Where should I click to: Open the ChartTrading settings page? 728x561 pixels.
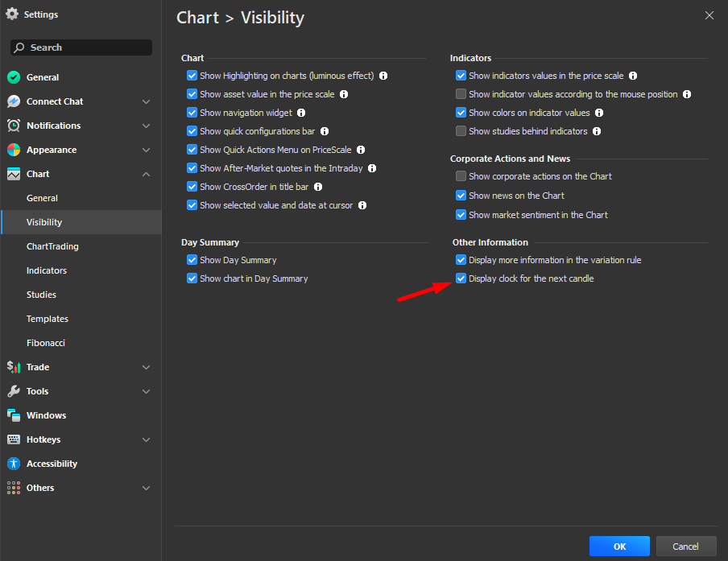[52, 246]
